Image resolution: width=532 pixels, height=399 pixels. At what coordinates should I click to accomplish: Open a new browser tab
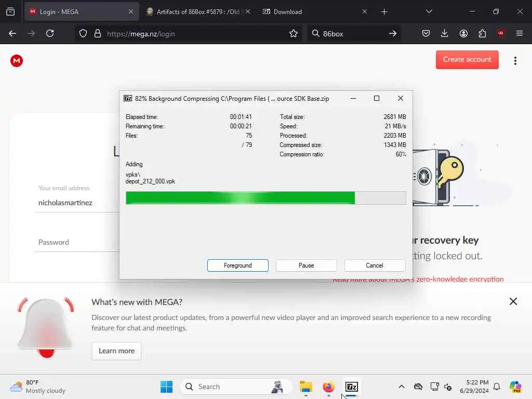384,12
